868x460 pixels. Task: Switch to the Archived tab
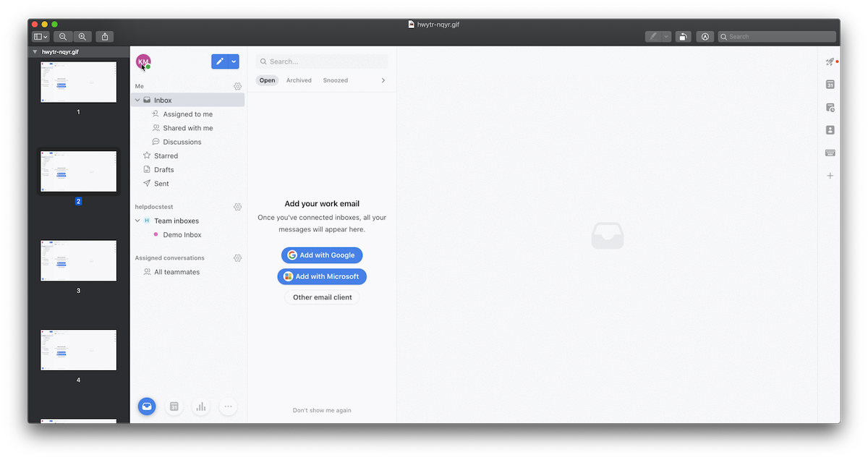[299, 80]
